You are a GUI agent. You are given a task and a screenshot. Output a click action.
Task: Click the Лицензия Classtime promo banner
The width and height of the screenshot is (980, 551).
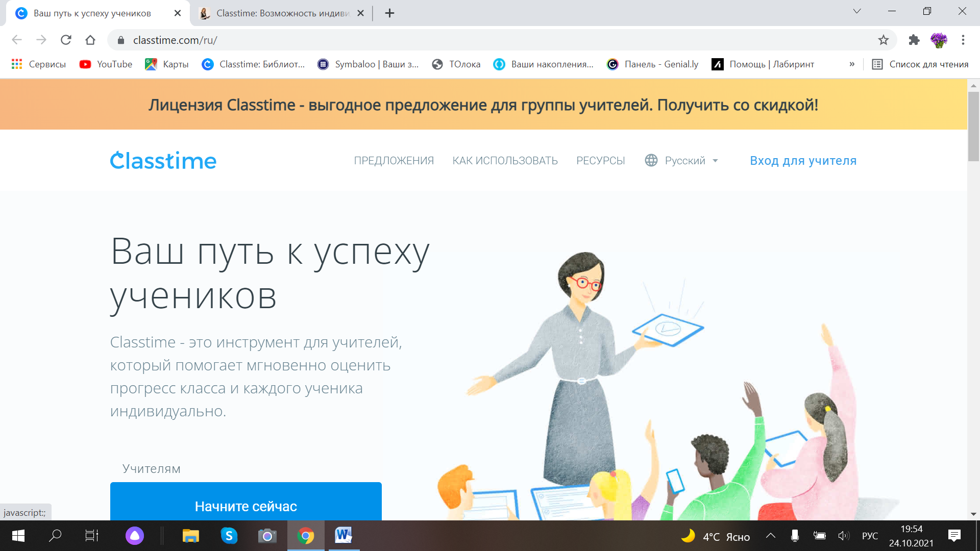tap(483, 105)
